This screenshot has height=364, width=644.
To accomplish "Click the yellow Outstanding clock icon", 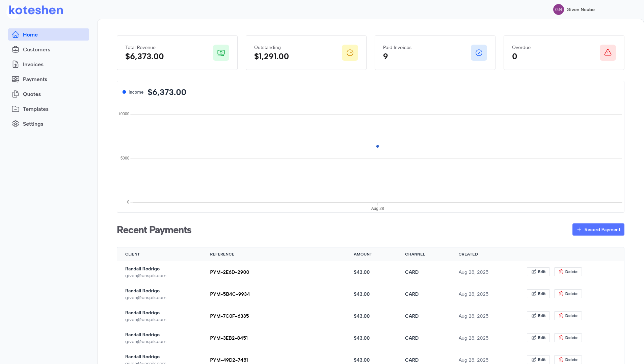I will (x=350, y=53).
